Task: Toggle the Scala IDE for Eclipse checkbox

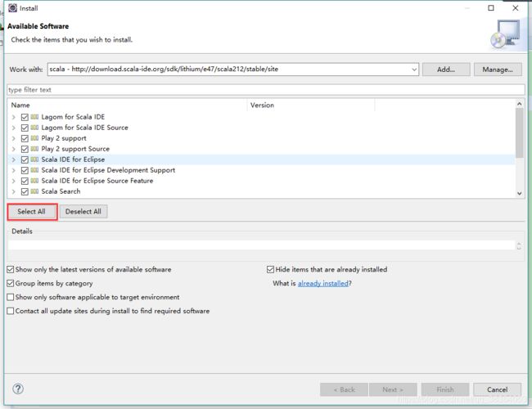Action: [x=25, y=160]
